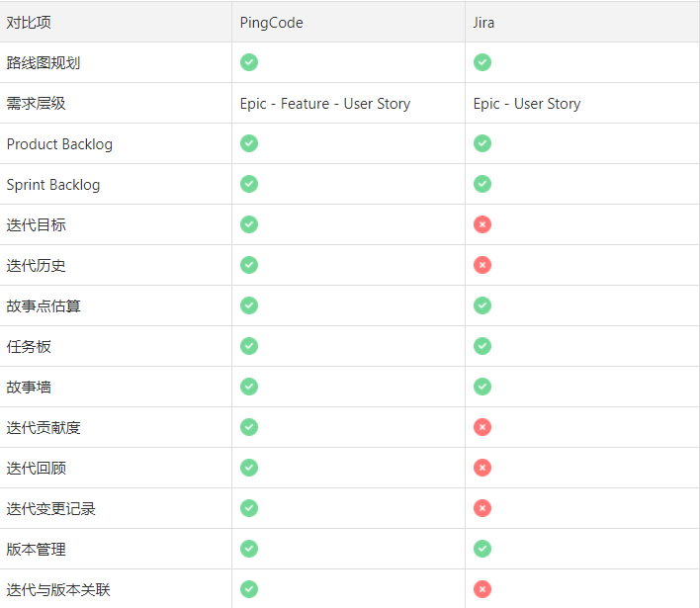
Task: Click Jira green check for Product Backlog
Action: click(482, 143)
